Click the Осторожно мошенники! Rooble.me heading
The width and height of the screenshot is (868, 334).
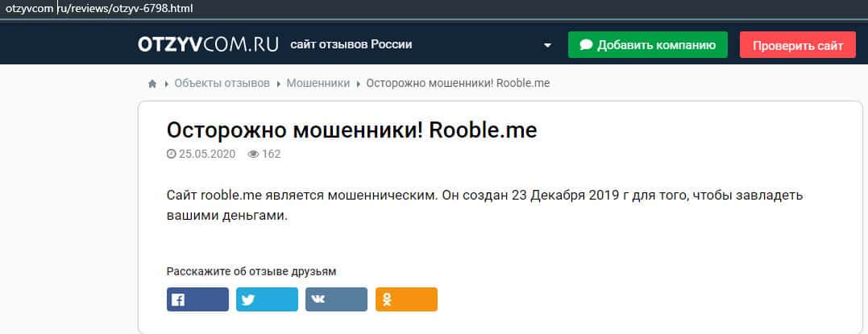tap(351, 130)
